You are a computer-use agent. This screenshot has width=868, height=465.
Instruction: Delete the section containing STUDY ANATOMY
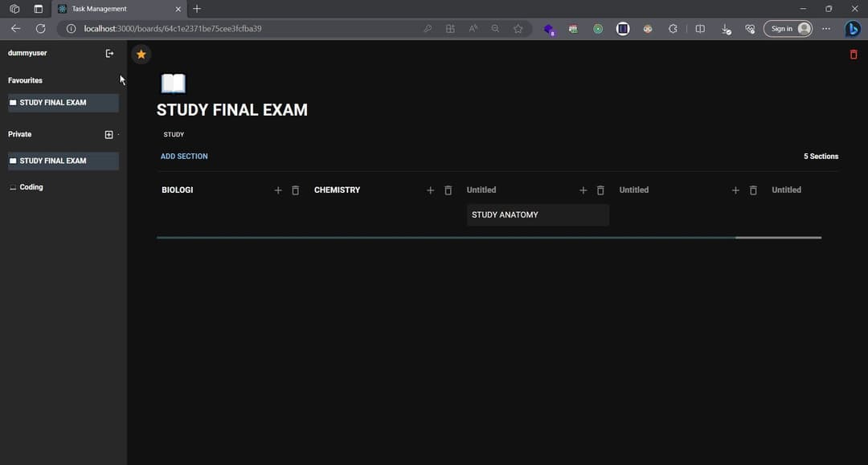[600, 190]
